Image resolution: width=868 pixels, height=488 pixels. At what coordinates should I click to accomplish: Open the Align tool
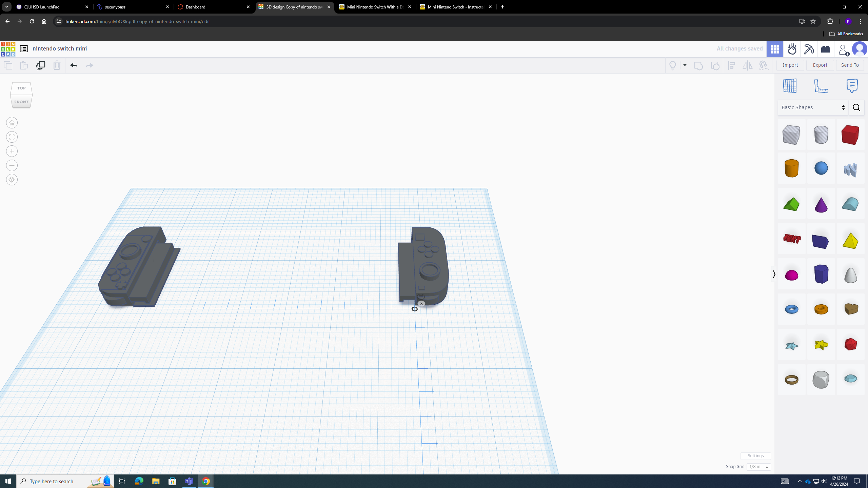pyautogui.click(x=732, y=65)
